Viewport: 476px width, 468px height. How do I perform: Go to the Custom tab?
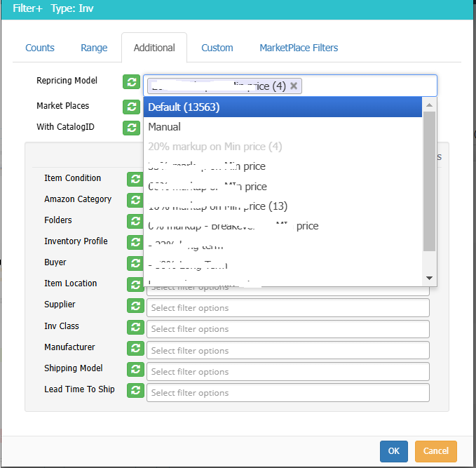coord(217,48)
